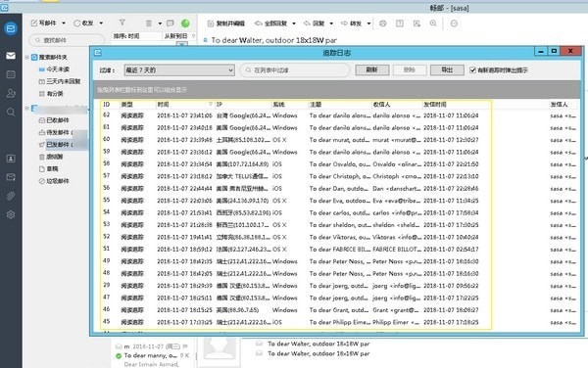Screen dimensions: 588x368
Task: Click the attachment paperclip icon in the dark sidebar
Action: [11, 196]
